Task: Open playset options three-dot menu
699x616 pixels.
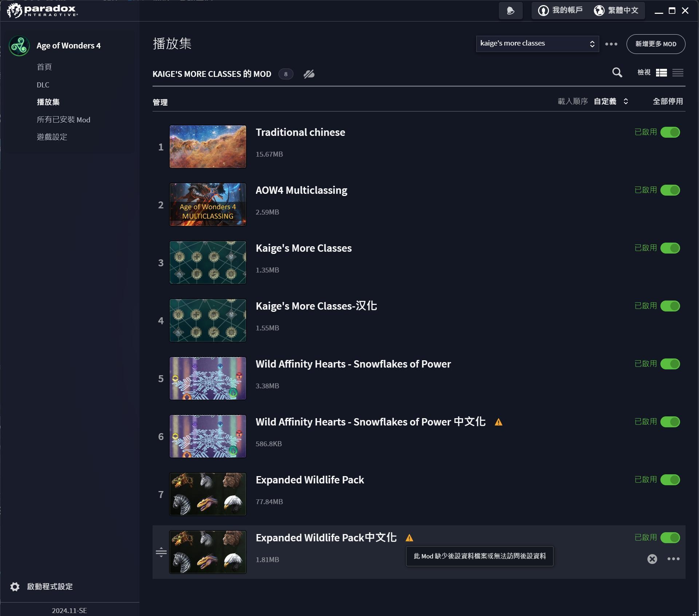Action: (611, 44)
